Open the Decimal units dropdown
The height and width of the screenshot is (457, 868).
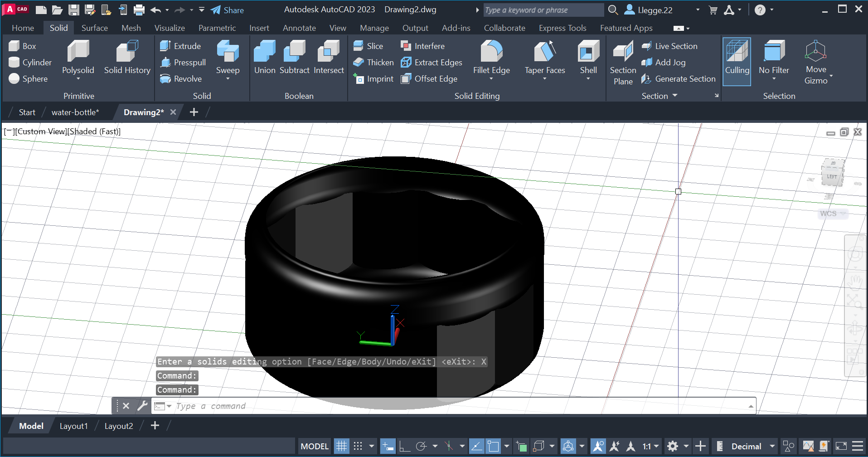[x=772, y=446]
